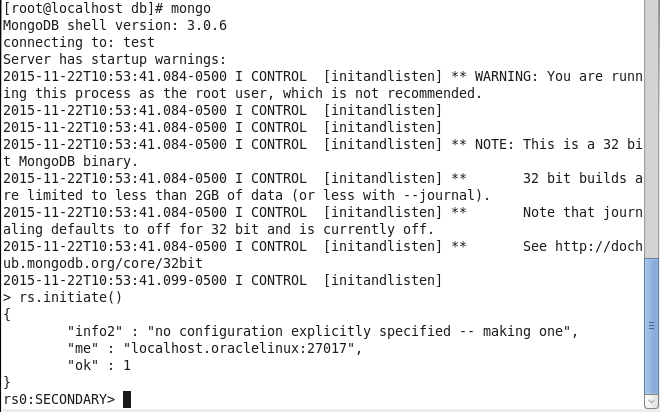Click the "ok" : 1 result line
Viewport: 660px width, 412px height.
pos(99,365)
